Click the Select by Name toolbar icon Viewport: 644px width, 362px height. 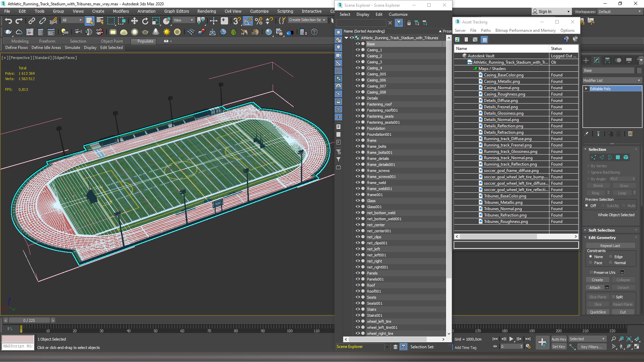coord(100,21)
